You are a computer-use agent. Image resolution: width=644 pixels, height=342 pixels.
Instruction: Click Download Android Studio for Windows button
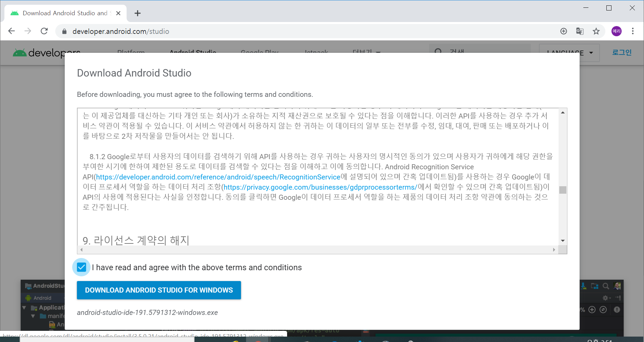pyautogui.click(x=159, y=290)
